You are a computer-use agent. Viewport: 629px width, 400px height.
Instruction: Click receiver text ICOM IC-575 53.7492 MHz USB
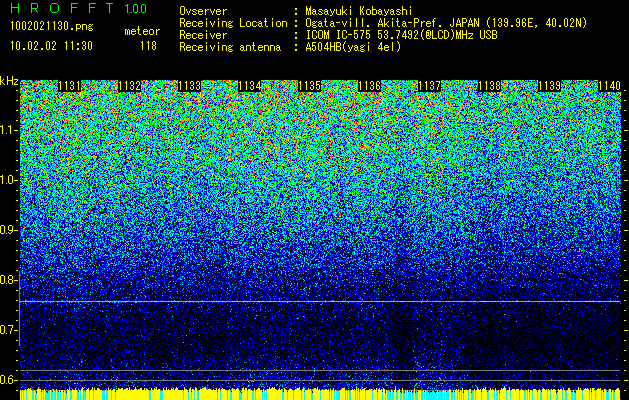401,35
